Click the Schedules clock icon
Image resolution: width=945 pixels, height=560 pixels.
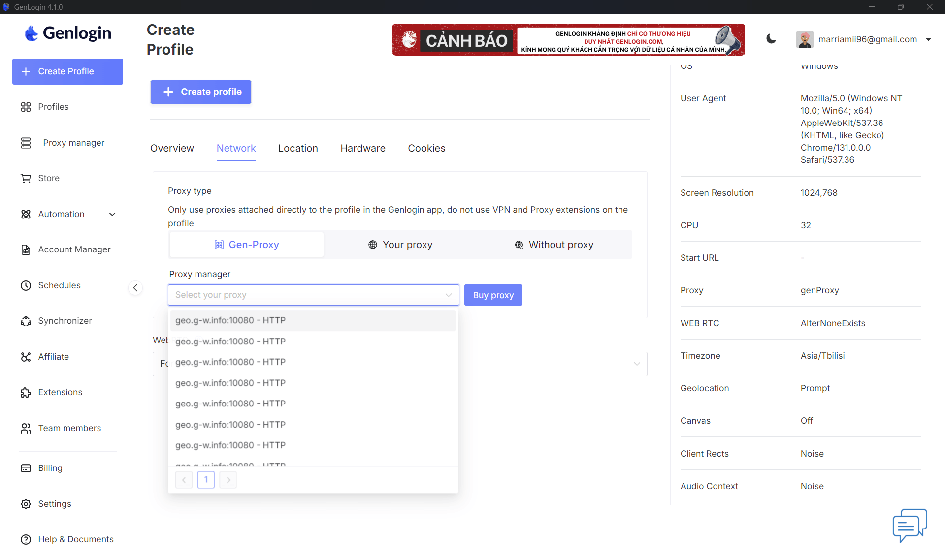26,285
